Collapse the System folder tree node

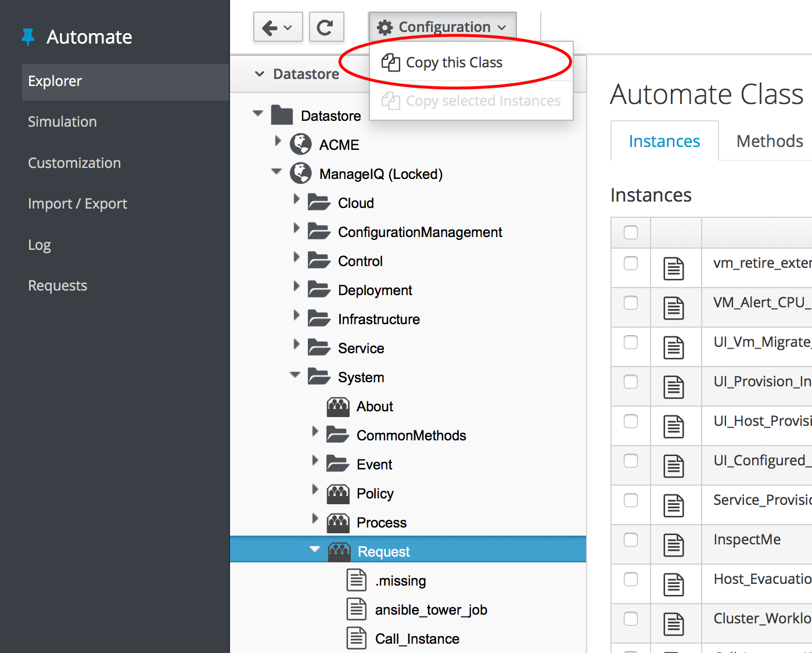(295, 375)
